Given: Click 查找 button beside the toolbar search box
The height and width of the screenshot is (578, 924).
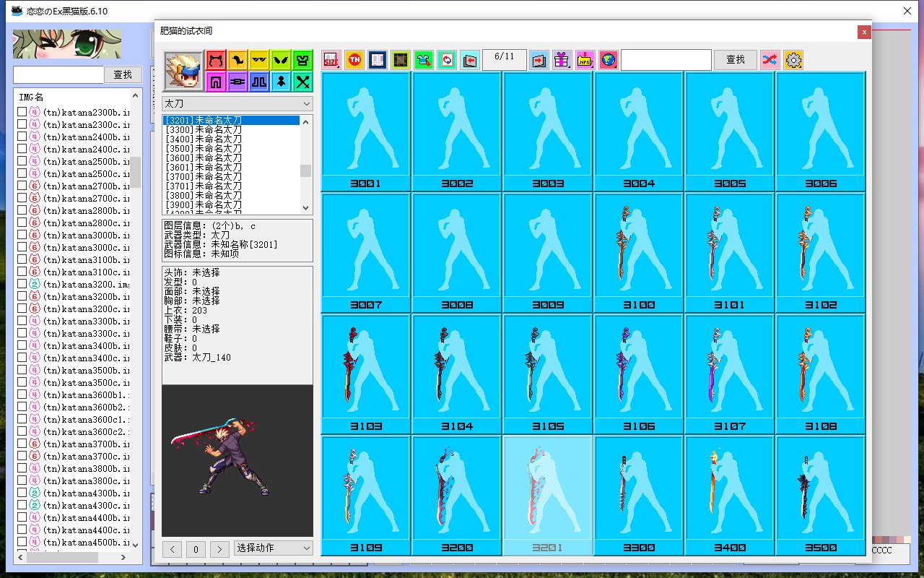Looking at the screenshot, I should (736, 60).
